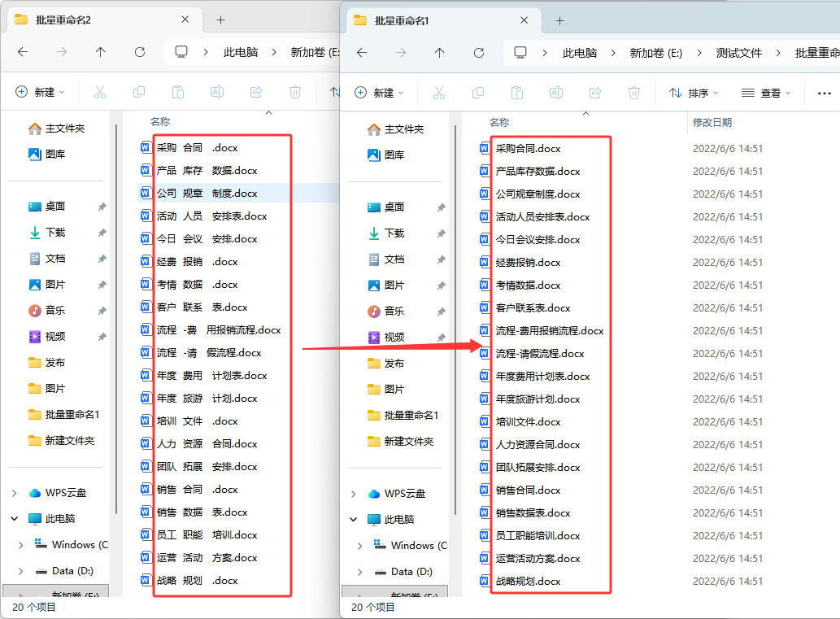The width and height of the screenshot is (840, 619).
Task: Open the 排序 sort dropdown in 批量重命名1 window
Action: point(694,94)
